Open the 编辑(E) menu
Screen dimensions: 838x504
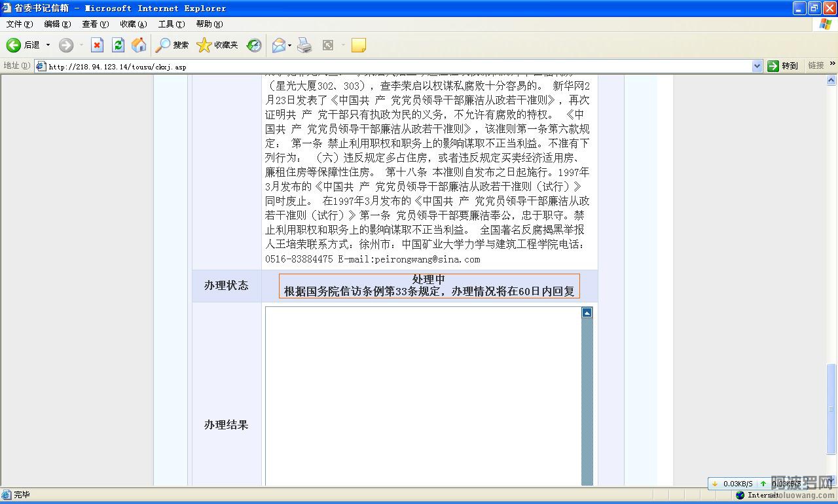(x=58, y=24)
